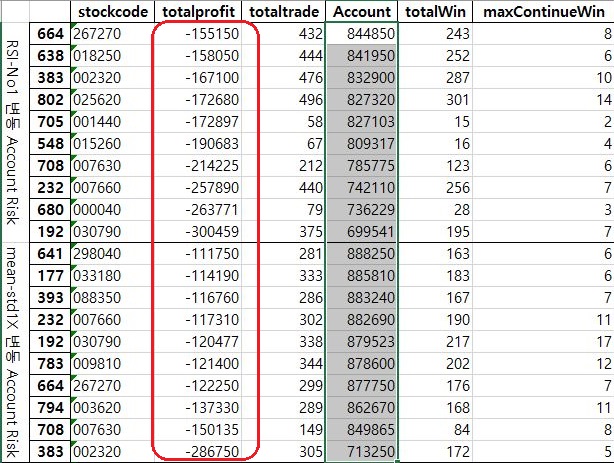Select totalWin cell 243
Screen dimensions: 614x463
435,34
